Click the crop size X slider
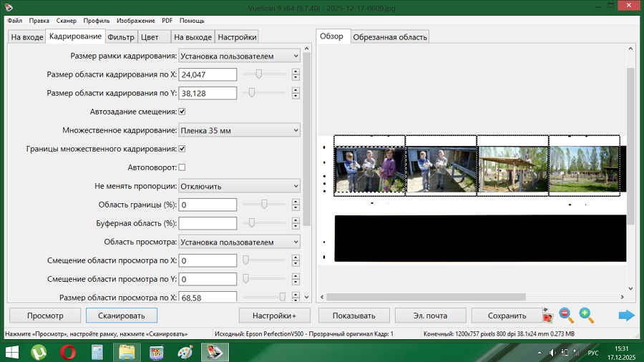 point(258,74)
